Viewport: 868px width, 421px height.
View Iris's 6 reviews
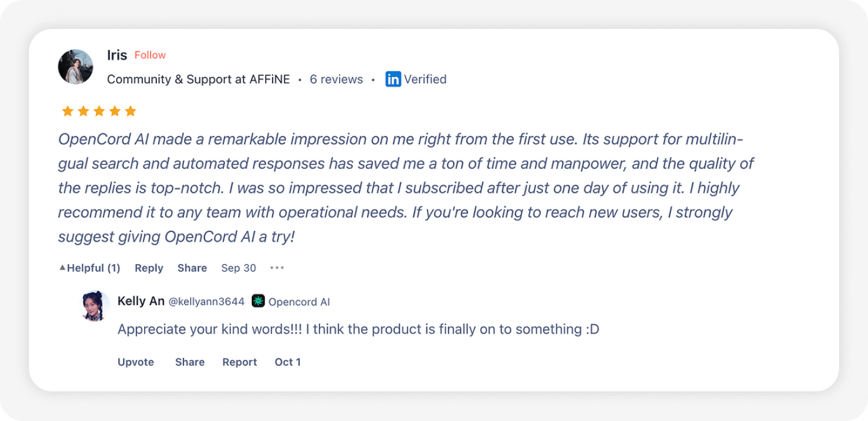(x=336, y=79)
